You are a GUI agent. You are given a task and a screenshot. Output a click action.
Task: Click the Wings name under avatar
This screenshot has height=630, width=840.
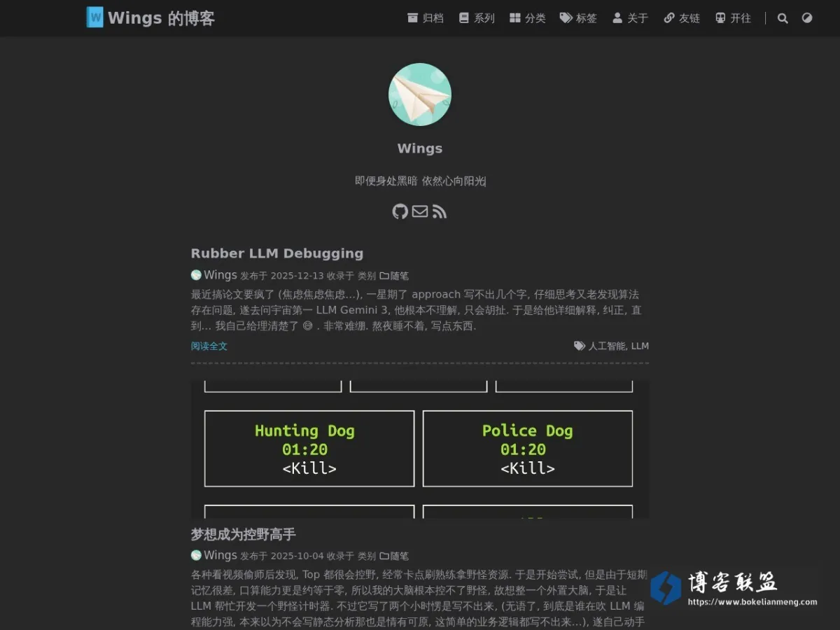420,148
